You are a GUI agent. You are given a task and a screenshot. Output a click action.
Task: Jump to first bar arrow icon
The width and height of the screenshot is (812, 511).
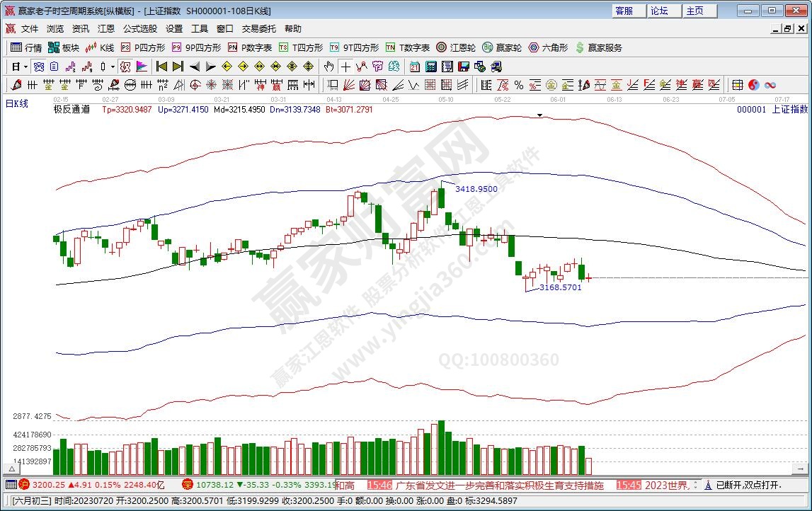point(161,67)
